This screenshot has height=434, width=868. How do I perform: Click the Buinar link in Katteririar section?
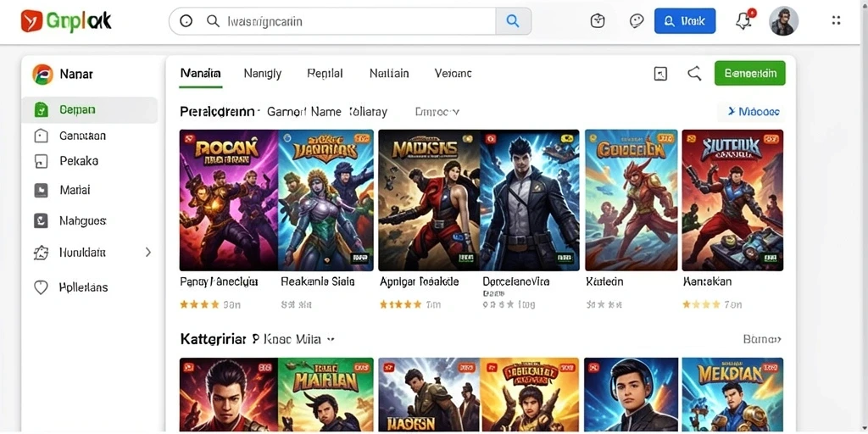pyautogui.click(x=762, y=339)
